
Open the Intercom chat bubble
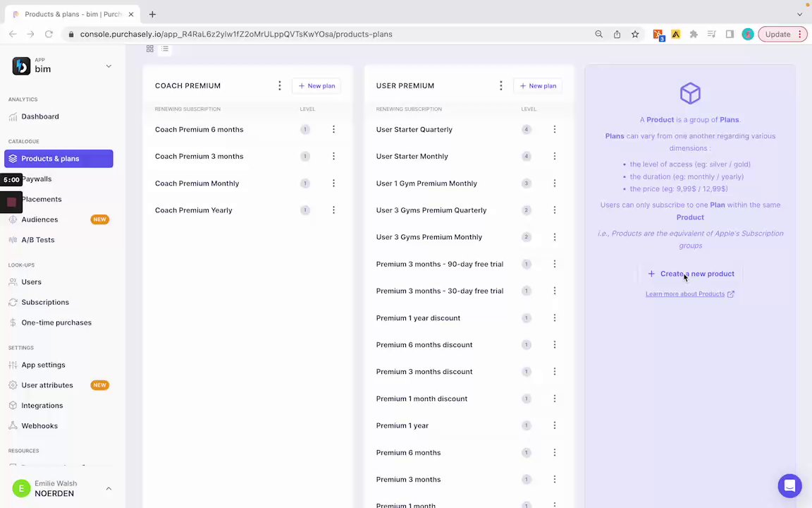point(789,486)
